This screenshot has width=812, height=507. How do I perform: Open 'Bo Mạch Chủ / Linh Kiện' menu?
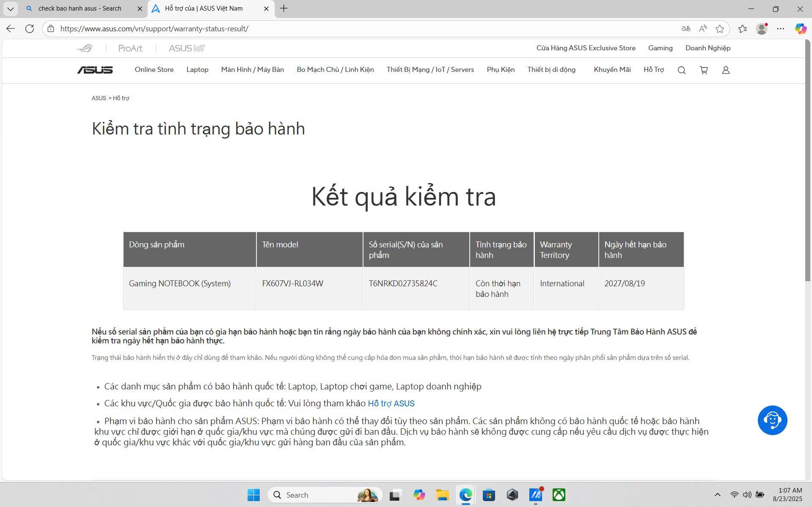335,70
